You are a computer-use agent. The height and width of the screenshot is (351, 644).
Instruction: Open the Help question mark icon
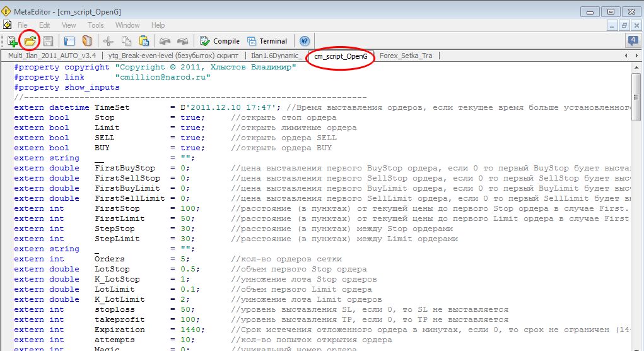(305, 41)
